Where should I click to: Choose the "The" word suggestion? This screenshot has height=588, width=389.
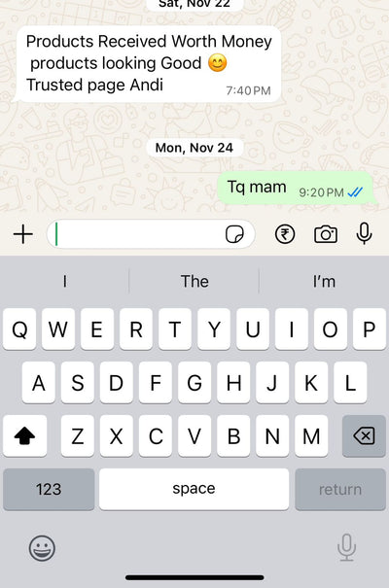[194, 281]
